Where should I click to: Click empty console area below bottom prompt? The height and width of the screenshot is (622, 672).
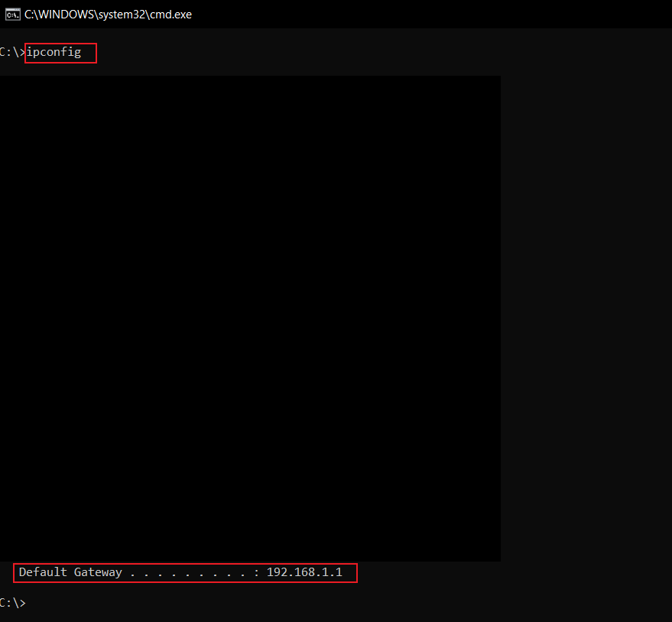pos(306,615)
